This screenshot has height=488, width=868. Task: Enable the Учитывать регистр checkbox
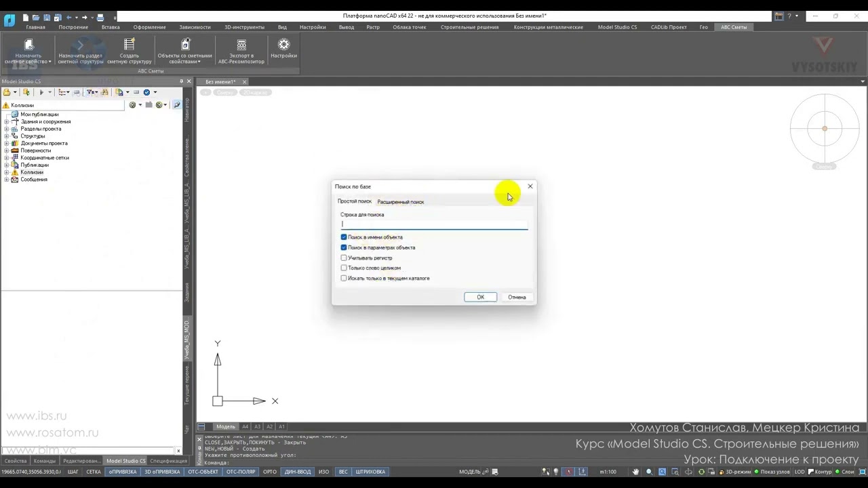(344, 258)
